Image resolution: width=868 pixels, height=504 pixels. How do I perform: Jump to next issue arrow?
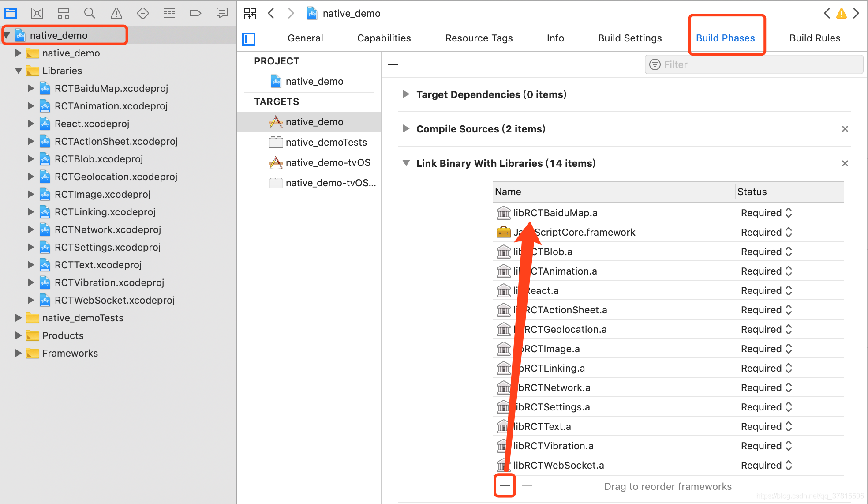click(x=857, y=14)
